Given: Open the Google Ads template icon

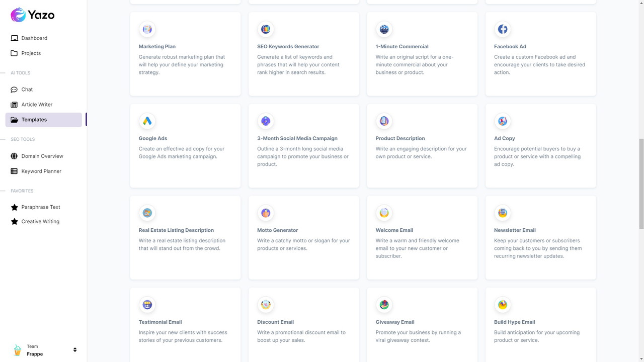Looking at the screenshot, I should coord(147,121).
